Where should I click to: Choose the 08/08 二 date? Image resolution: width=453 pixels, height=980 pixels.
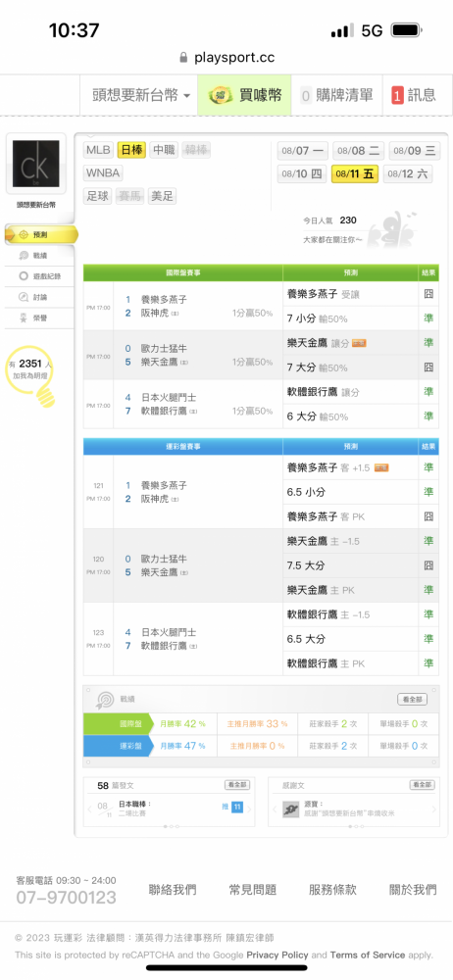pos(359,151)
